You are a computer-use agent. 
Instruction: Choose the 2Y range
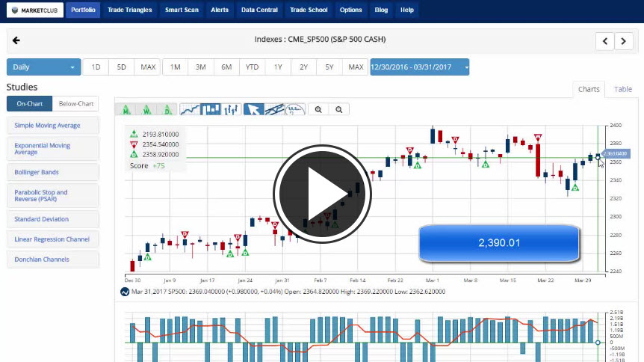[303, 67]
